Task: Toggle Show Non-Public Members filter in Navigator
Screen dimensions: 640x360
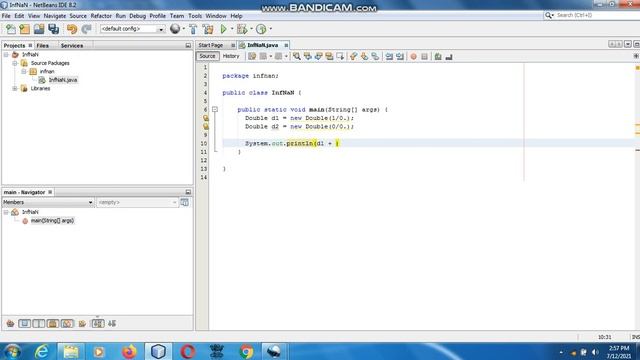Action: [53, 324]
